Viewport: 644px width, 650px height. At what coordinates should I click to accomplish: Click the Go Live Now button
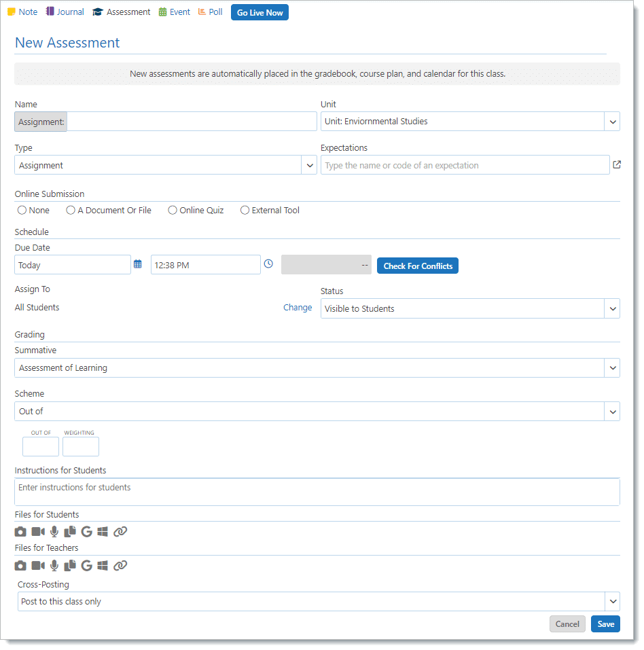[260, 12]
